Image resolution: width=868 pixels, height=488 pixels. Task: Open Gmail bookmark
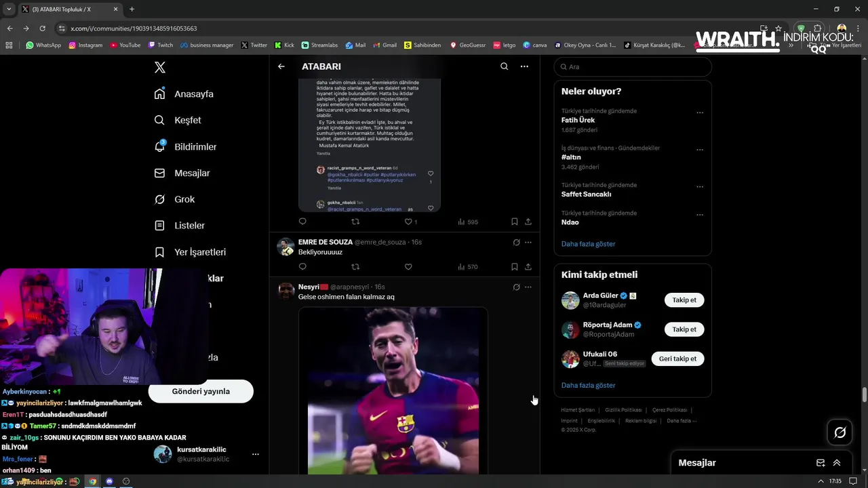[384, 45]
